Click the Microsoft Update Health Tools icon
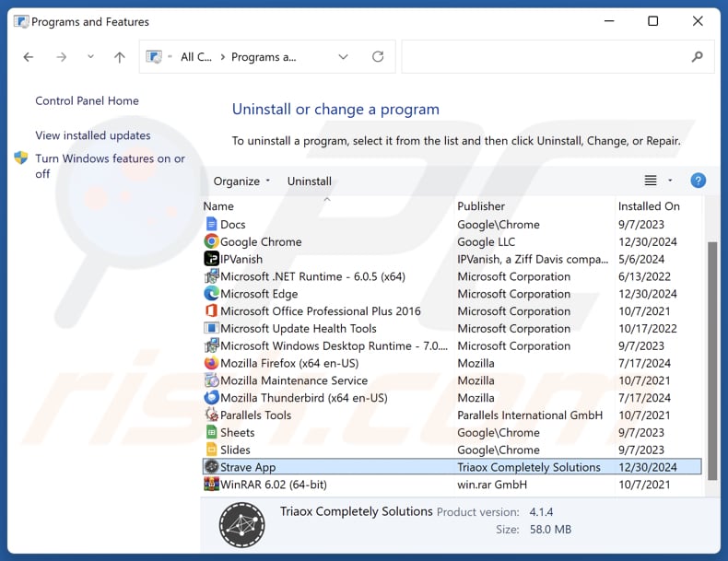 click(x=211, y=328)
